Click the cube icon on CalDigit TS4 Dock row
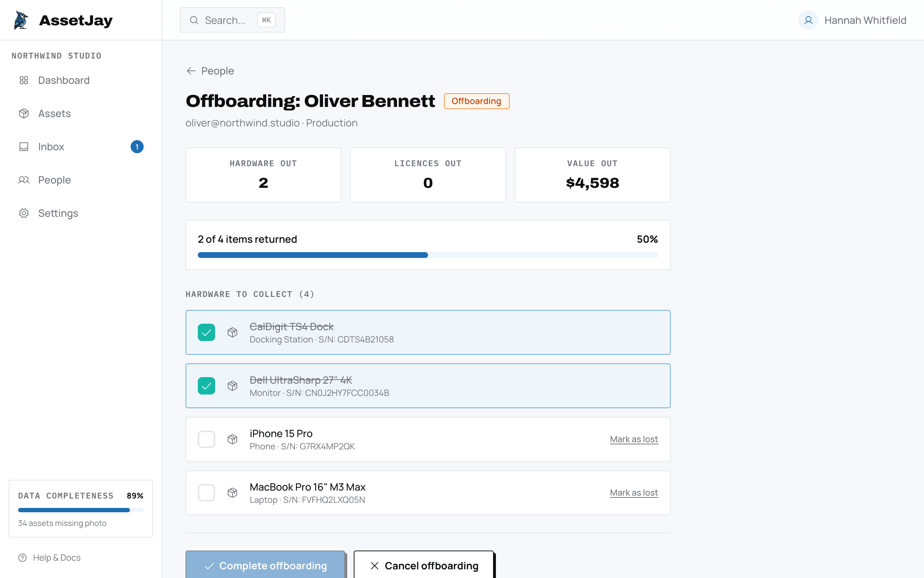 [x=232, y=332]
